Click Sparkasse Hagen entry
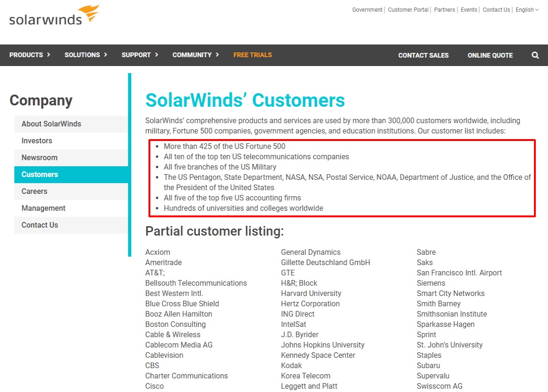The width and height of the screenshot is (548, 392). [x=445, y=324]
